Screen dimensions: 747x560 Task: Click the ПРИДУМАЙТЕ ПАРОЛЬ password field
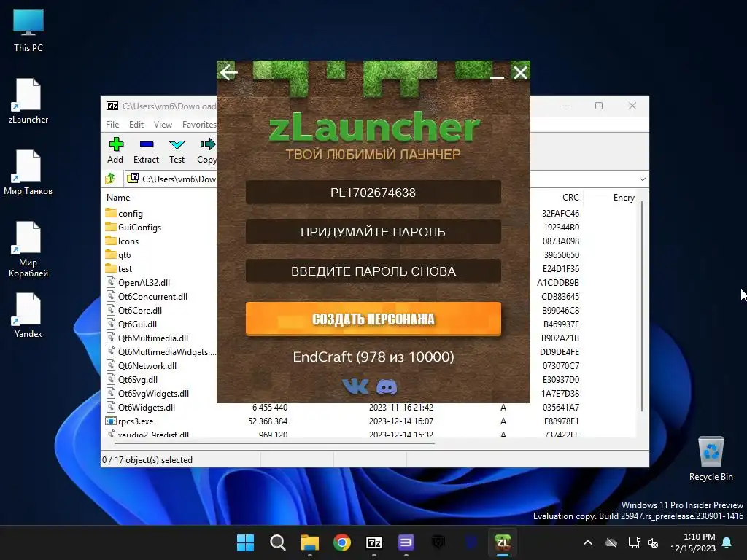(373, 232)
